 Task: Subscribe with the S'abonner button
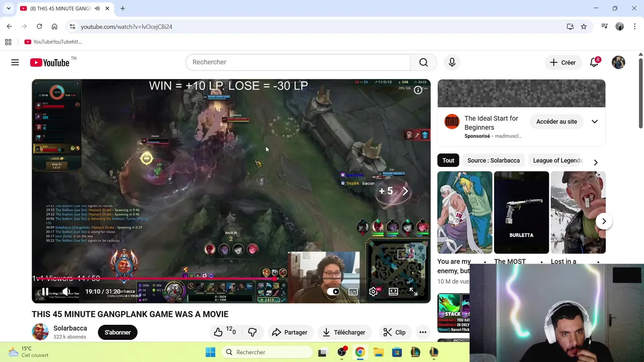pyautogui.click(x=118, y=332)
